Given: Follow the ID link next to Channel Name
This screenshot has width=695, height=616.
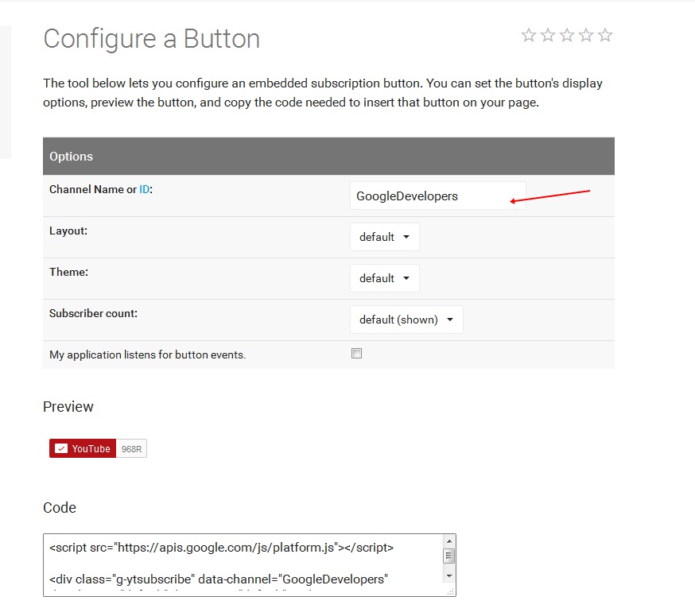Looking at the screenshot, I should [x=144, y=189].
